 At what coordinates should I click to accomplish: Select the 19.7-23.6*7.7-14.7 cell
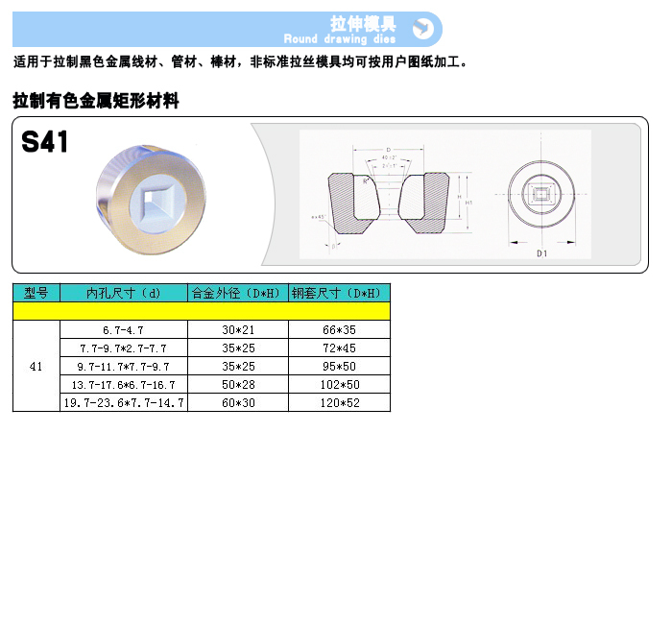coord(123,402)
